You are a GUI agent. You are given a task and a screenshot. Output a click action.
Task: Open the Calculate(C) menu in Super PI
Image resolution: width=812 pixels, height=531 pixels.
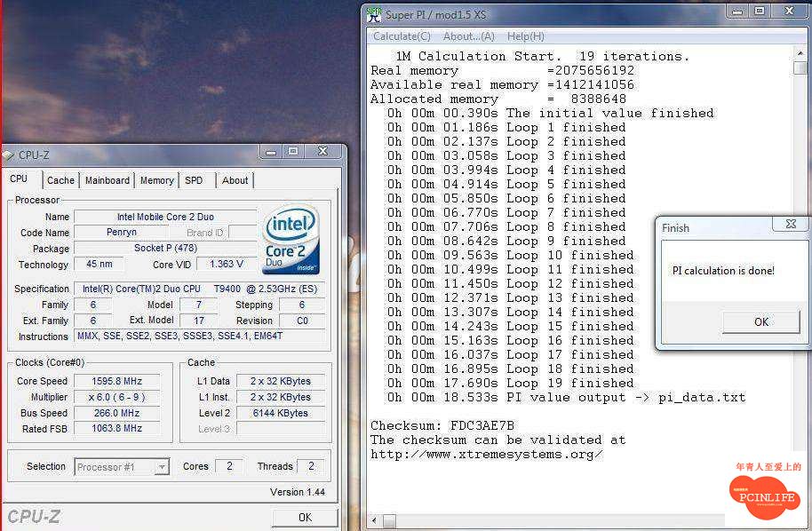[x=402, y=36]
